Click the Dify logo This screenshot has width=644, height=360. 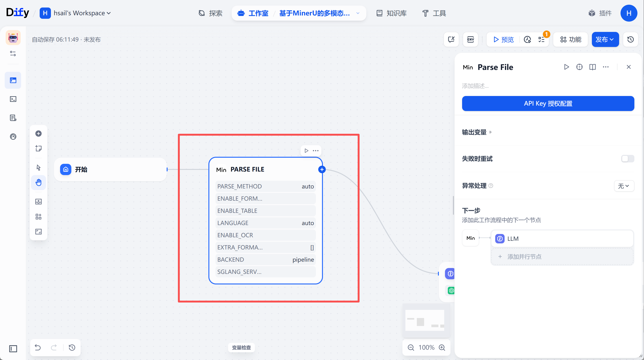coord(18,12)
